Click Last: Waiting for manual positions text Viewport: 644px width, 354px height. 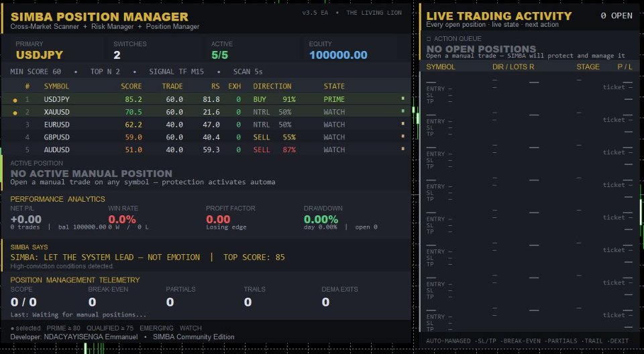pyautogui.click(x=78, y=314)
